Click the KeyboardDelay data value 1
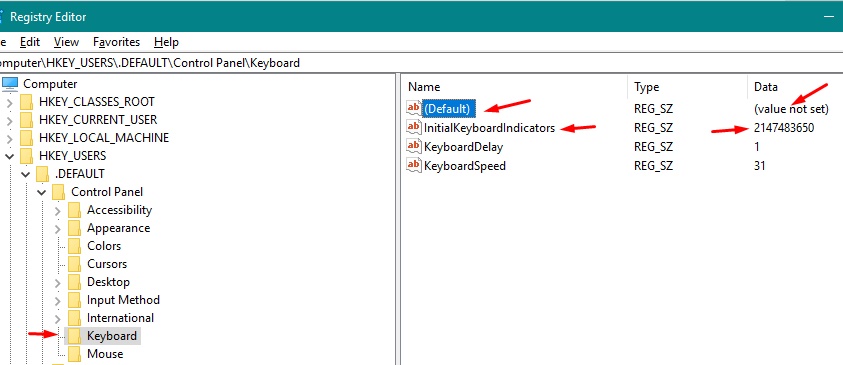The width and height of the screenshot is (843, 365). point(757,147)
